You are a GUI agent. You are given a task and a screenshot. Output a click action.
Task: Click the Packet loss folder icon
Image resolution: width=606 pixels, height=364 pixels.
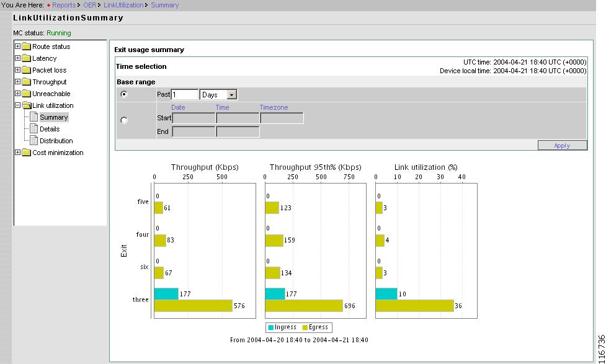click(x=26, y=70)
